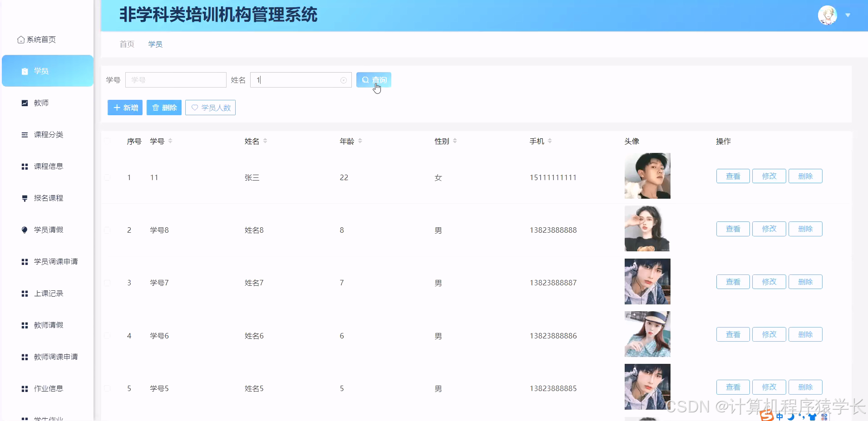Check the checkbox beside 学号8 row
Viewport: 868px width, 421px height.
107,230
